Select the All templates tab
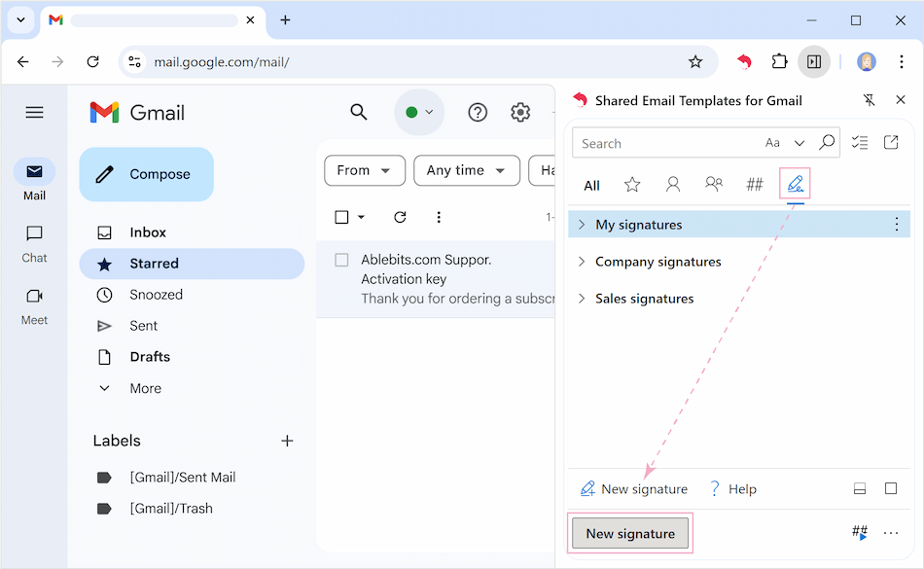The height and width of the screenshot is (569, 924). click(x=591, y=186)
